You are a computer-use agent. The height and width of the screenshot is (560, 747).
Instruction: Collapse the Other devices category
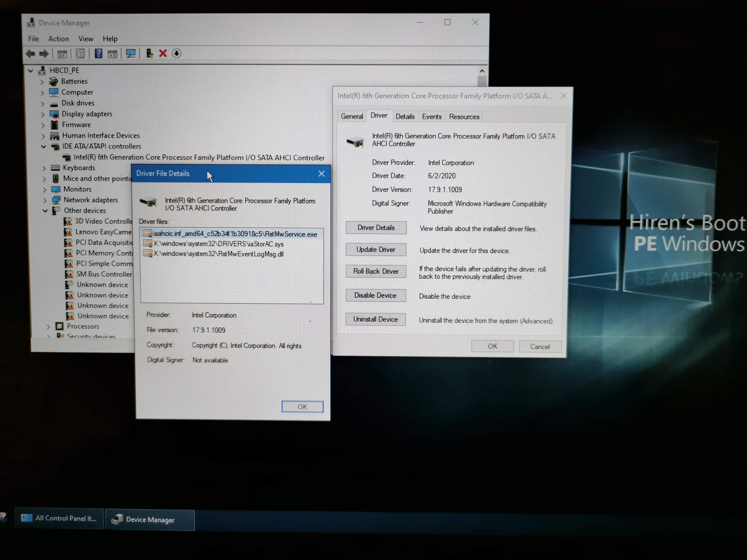45,211
